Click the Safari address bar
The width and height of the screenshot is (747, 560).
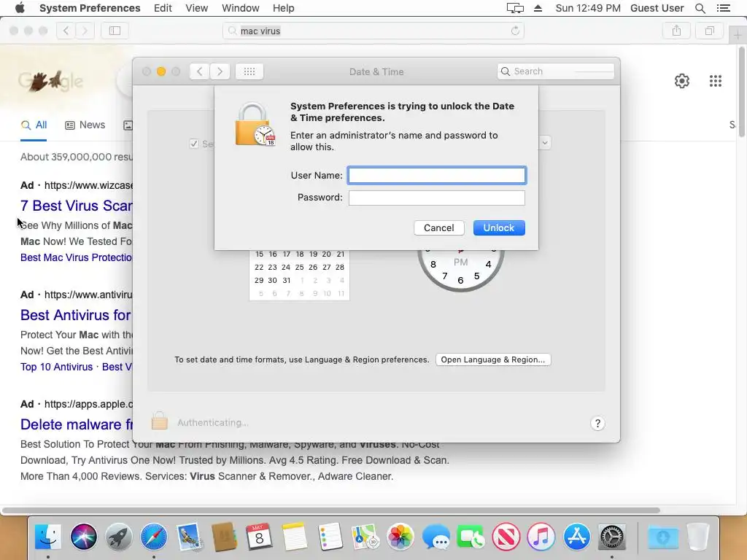[x=373, y=31]
